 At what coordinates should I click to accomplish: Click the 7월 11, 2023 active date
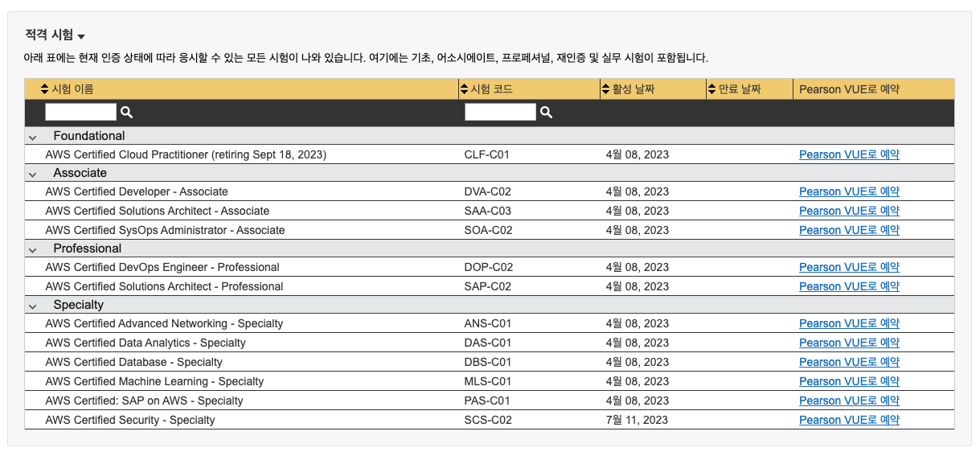[x=637, y=420]
